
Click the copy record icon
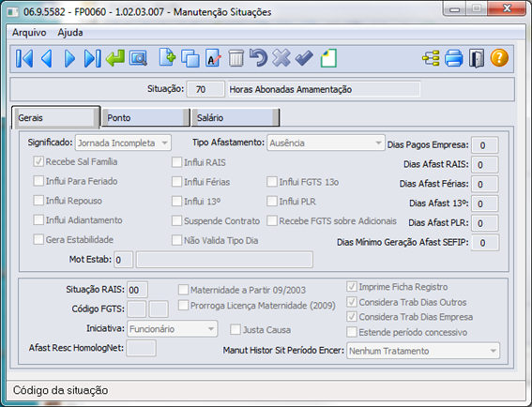coord(190,58)
